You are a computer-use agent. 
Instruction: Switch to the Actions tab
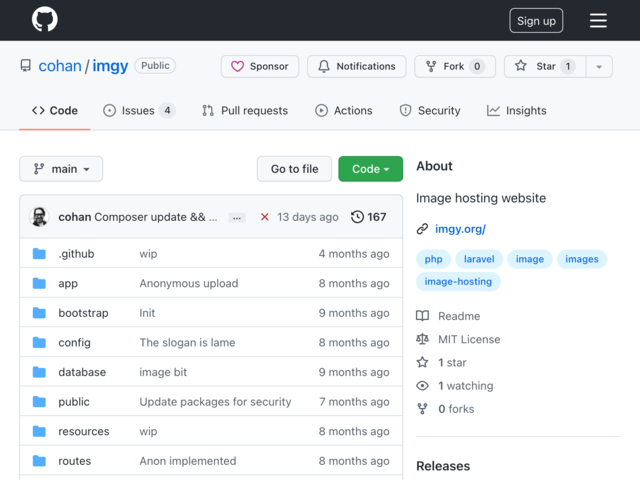click(x=344, y=111)
